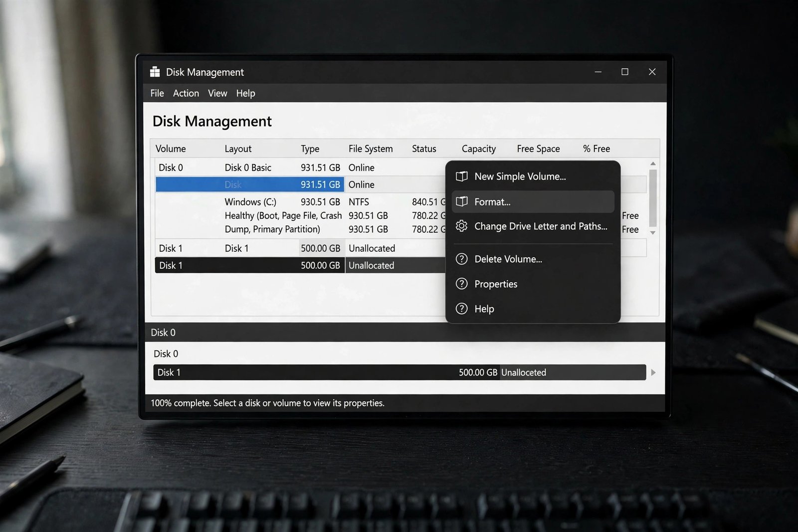Click the dark Disk 0 section header
Screen dimensions: 798x532
[404, 332]
